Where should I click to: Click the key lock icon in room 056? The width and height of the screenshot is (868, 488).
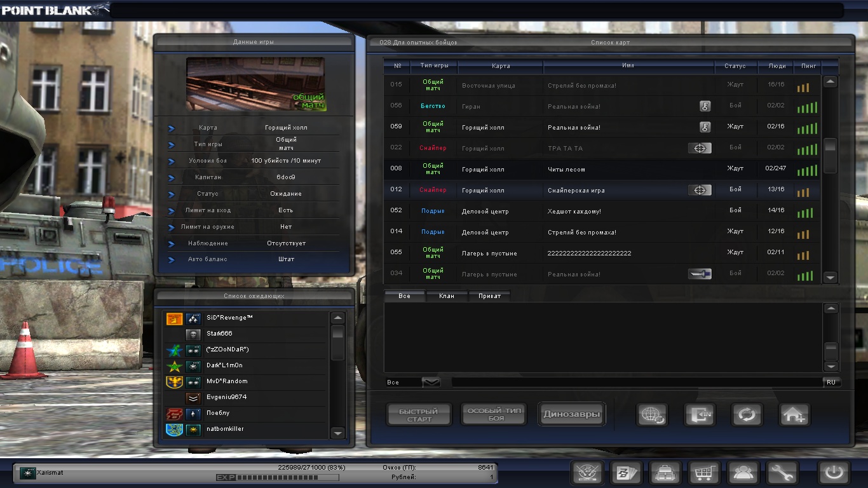tap(705, 106)
